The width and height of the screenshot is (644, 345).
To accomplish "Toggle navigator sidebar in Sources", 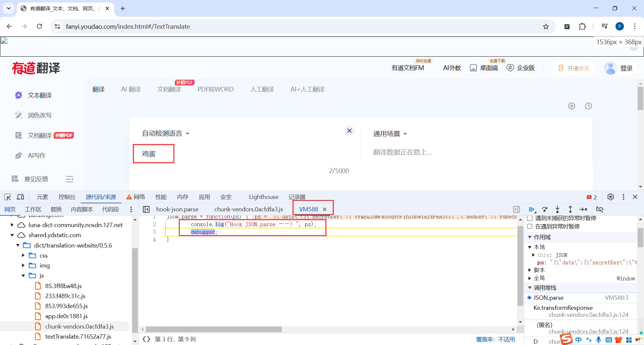I will (x=146, y=209).
